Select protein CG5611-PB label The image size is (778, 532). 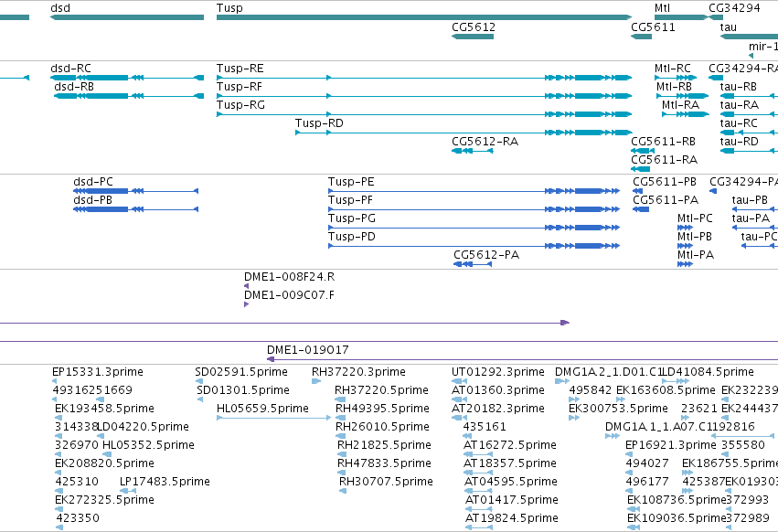(665, 182)
